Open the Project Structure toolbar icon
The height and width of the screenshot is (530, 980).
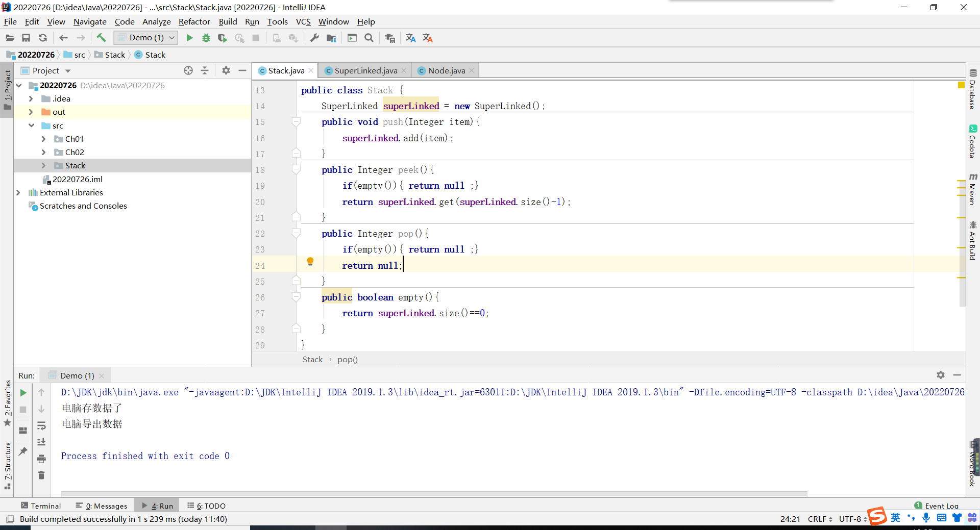(331, 38)
